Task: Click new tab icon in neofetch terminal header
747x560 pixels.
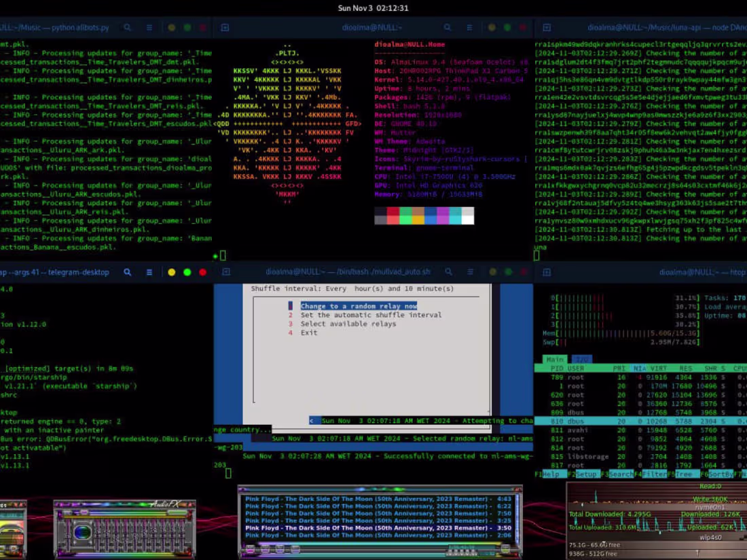Action: coord(225,28)
